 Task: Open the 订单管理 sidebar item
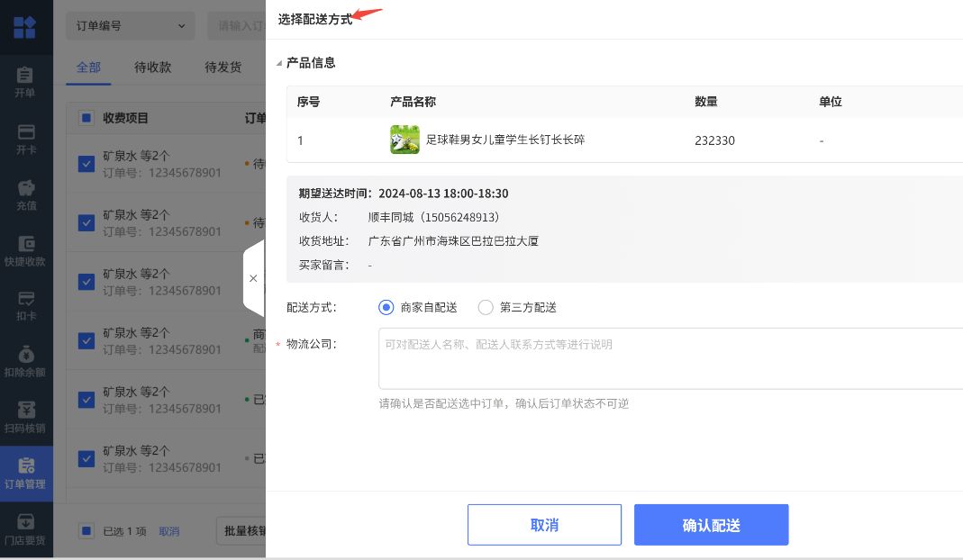click(25, 474)
